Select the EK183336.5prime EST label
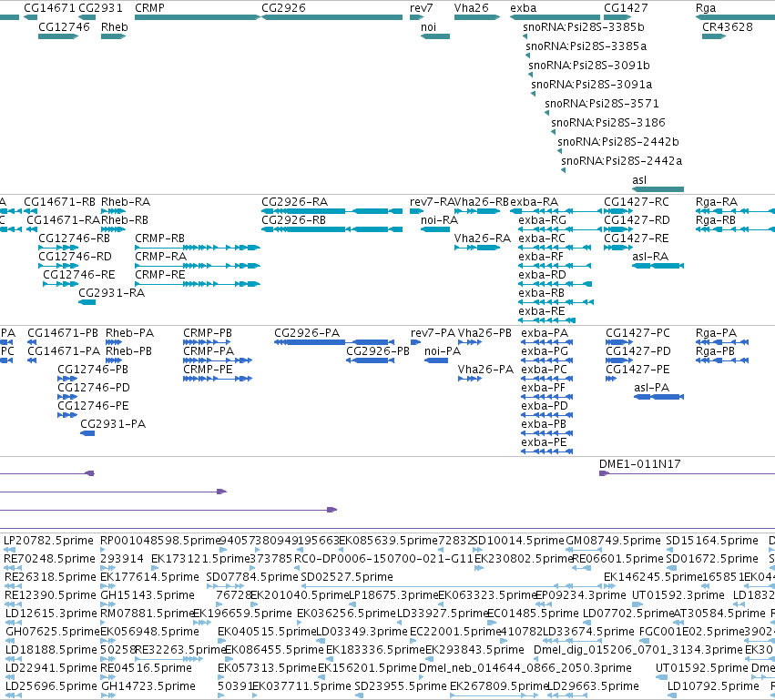The image size is (775, 700). point(375,650)
